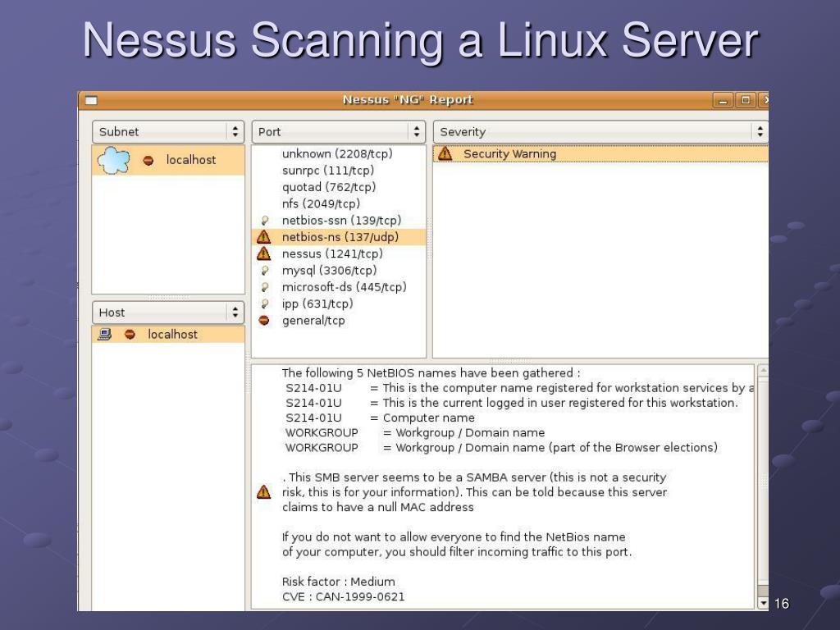Click the warning icon in the Security Warning row
The width and height of the screenshot is (840, 630).
point(445,154)
